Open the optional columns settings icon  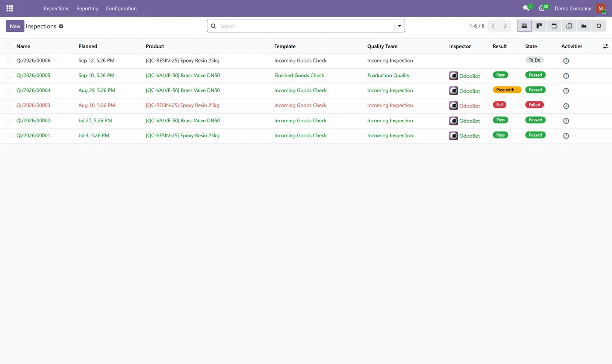click(605, 46)
